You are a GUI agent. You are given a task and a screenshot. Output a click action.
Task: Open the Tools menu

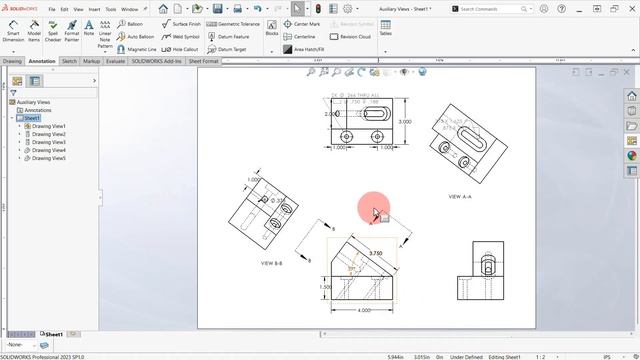pyautogui.click(x=111, y=9)
